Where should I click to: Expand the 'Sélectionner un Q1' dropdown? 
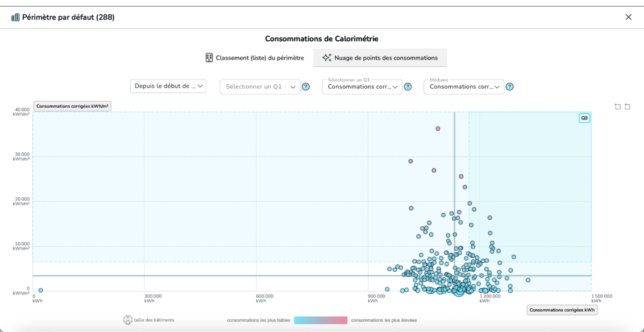(x=260, y=87)
